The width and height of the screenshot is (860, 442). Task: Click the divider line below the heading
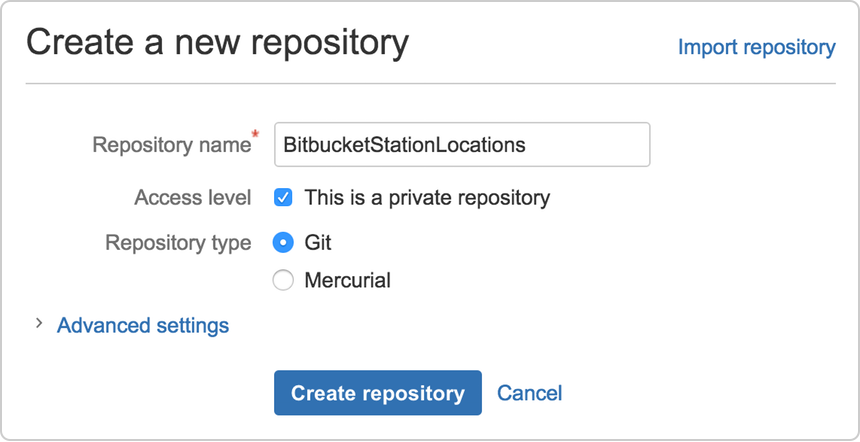(x=430, y=84)
